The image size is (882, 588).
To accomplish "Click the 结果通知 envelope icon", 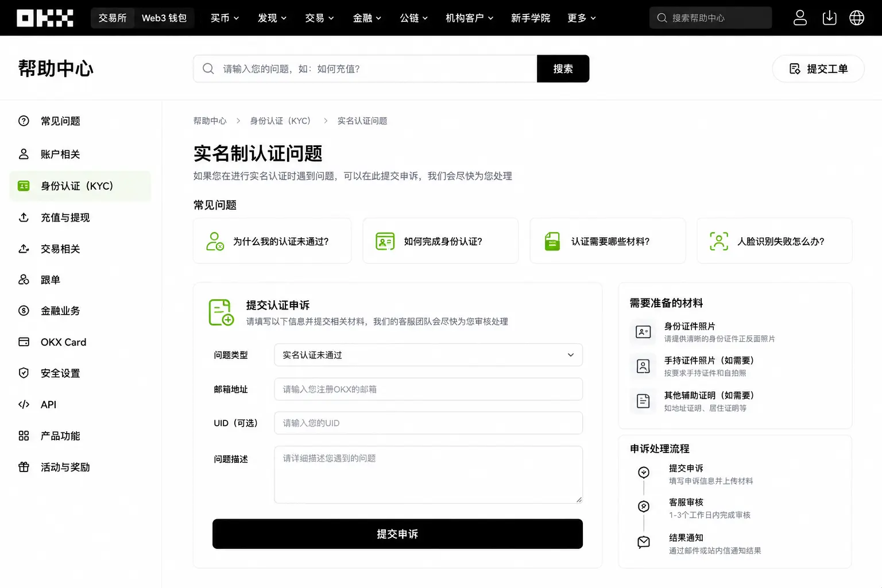I will point(644,542).
